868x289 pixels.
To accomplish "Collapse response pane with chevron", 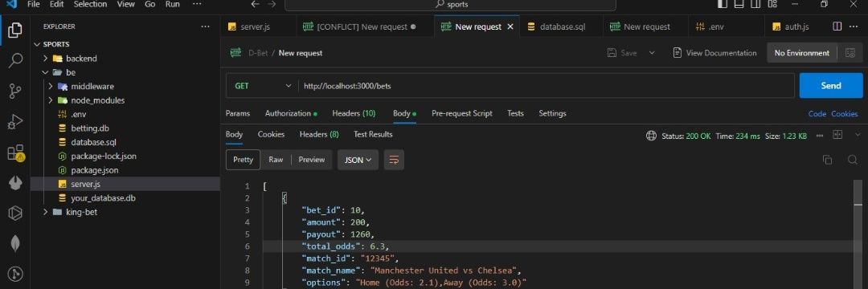I will 858,135.
